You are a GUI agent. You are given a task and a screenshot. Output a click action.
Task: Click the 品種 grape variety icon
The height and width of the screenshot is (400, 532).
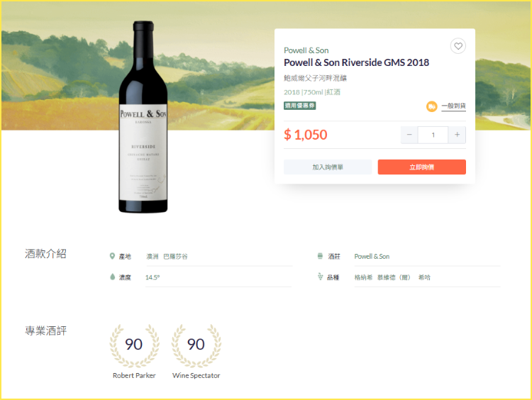(x=320, y=277)
